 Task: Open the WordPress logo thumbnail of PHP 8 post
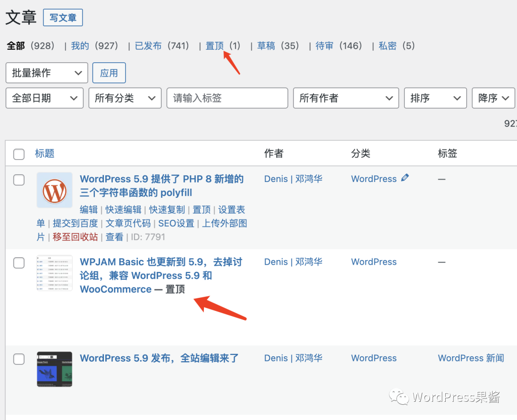pyautogui.click(x=55, y=190)
